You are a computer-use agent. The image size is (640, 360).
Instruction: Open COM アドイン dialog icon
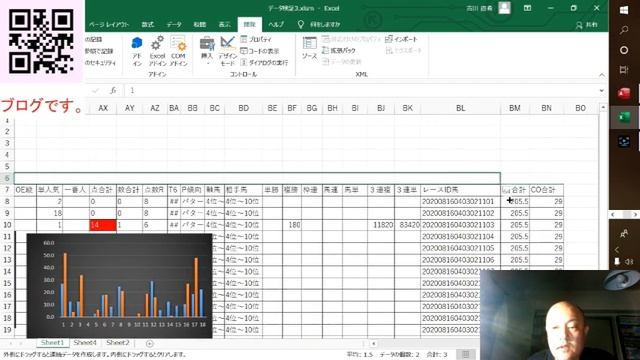point(178,52)
